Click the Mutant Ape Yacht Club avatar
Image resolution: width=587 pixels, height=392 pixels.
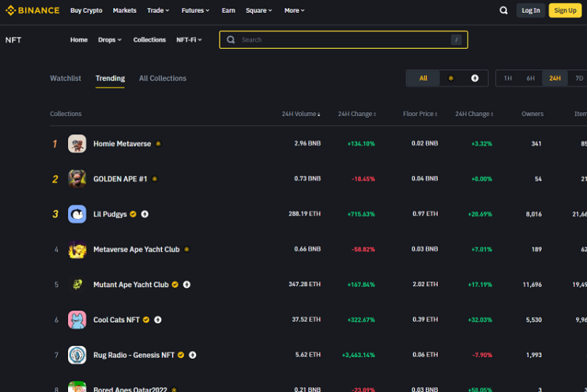[77, 285]
